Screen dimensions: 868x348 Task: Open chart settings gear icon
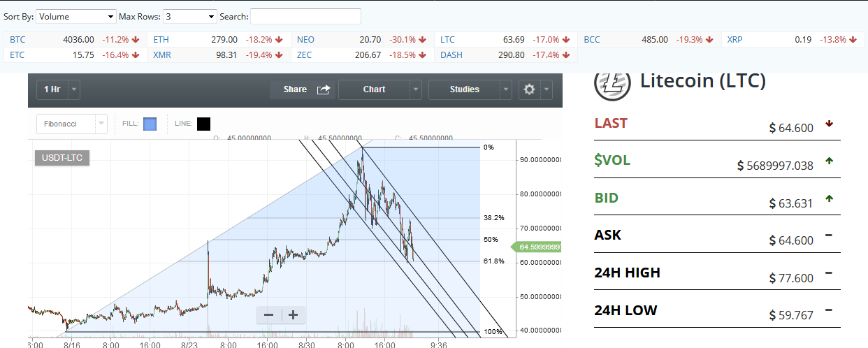point(529,89)
